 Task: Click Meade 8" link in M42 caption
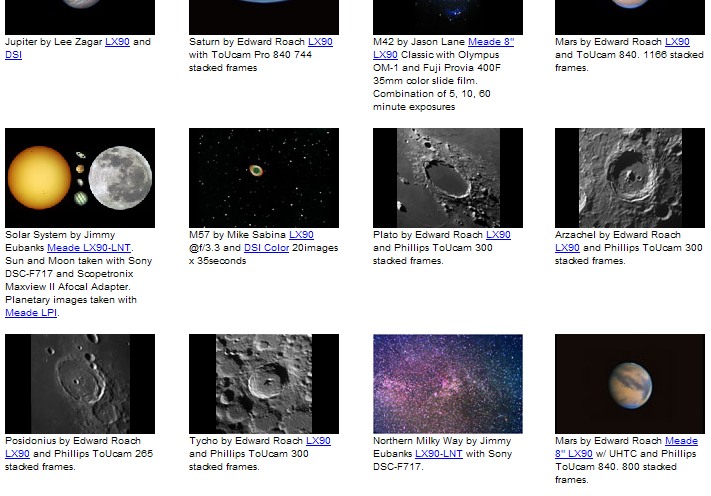click(x=491, y=42)
